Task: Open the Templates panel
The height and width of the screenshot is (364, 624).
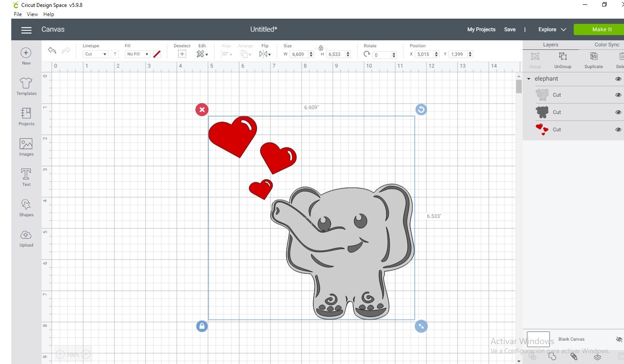Action: coord(26,87)
